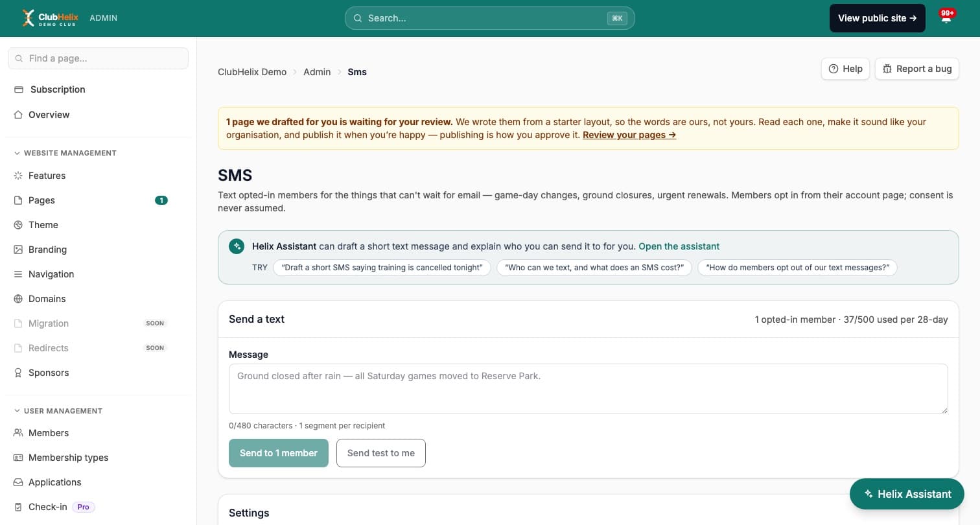
Task: Click the Domains globe icon
Action: click(18, 299)
